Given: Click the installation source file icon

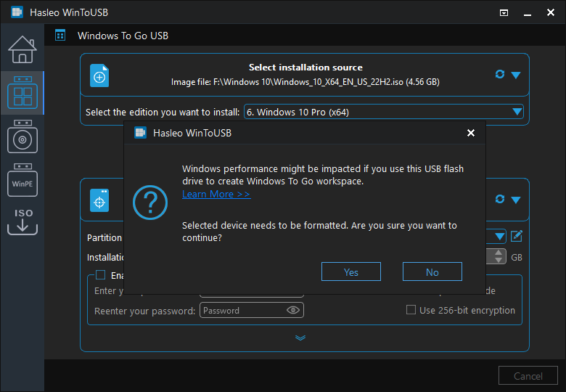Looking at the screenshot, I should [99, 75].
